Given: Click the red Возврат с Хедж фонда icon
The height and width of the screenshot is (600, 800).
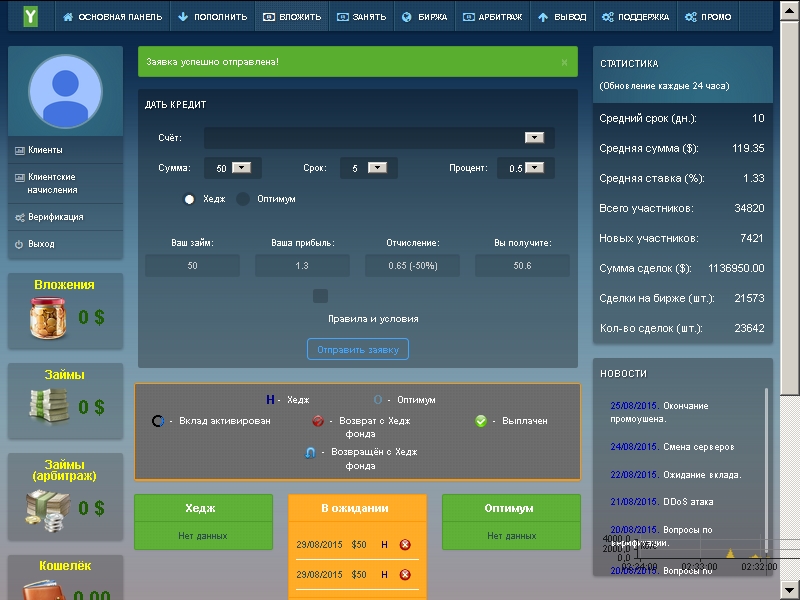Looking at the screenshot, I should click(318, 421).
